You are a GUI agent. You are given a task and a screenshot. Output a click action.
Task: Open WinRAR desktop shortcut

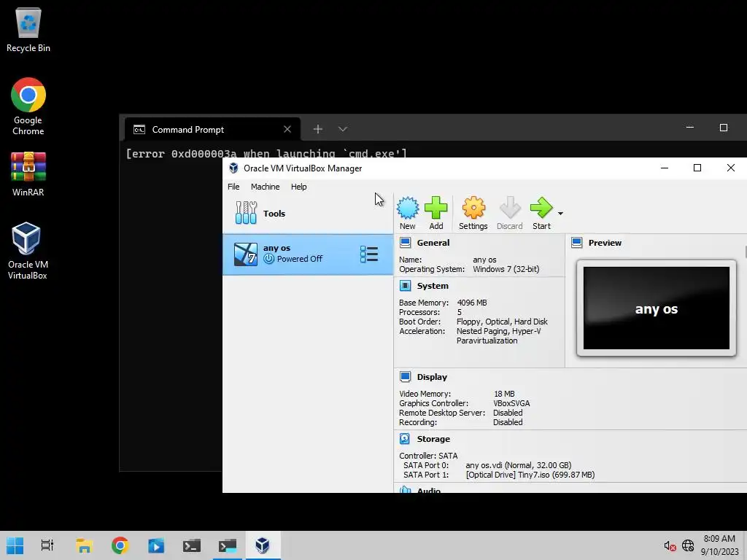pyautogui.click(x=28, y=174)
